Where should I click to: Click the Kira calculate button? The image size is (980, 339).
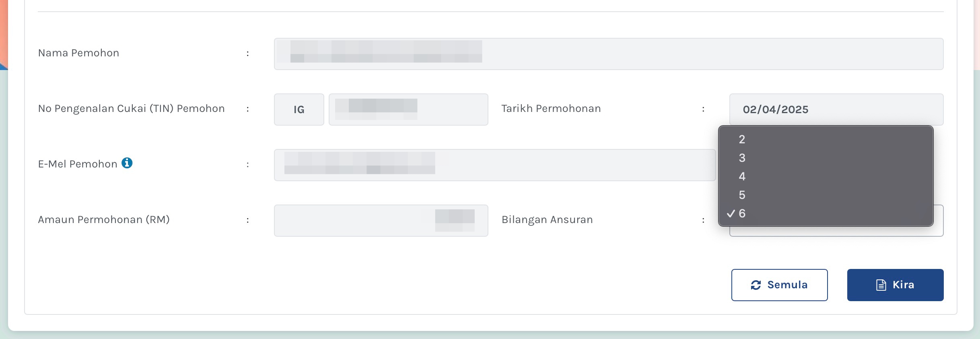[x=895, y=285]
